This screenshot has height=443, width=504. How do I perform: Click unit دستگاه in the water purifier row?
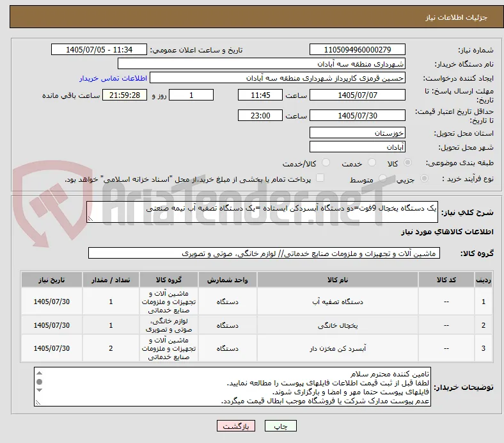227,302
